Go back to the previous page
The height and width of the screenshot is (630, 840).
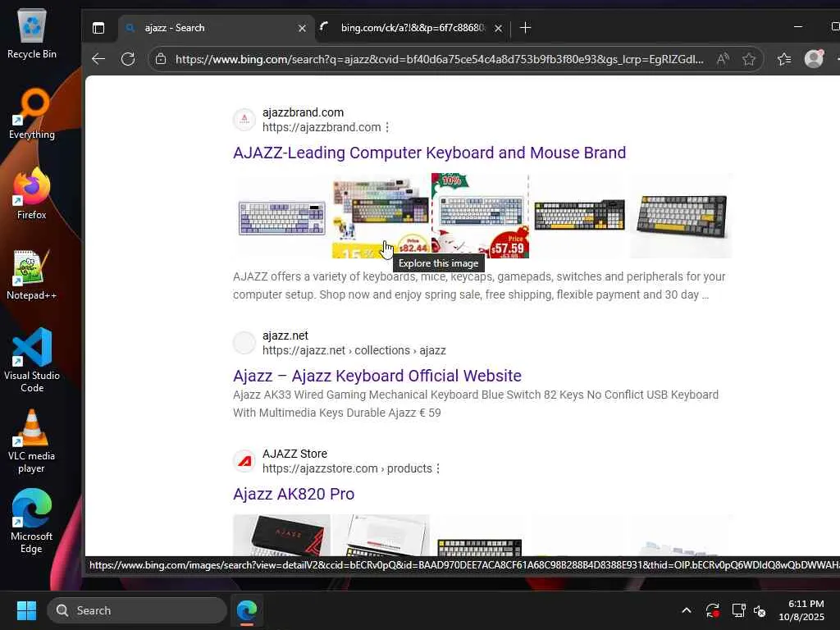click(98, 59)
